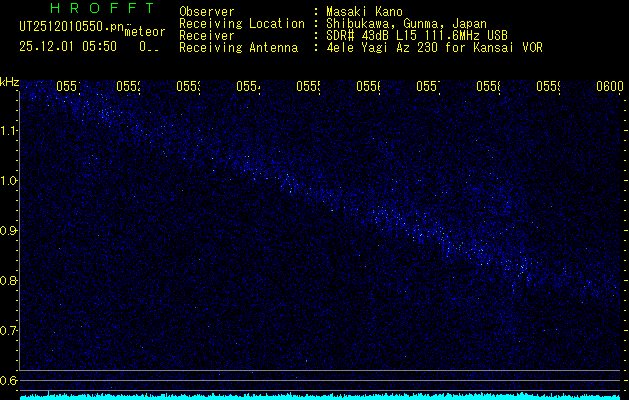Click the 0551 time marker
This screenshot has height=400, width=629.
click(68, 86)
